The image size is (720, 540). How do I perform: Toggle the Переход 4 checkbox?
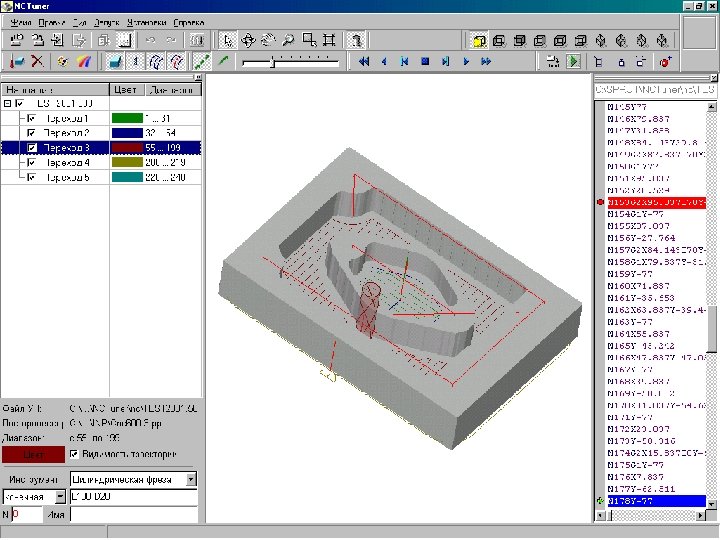(x=31, y=163)
